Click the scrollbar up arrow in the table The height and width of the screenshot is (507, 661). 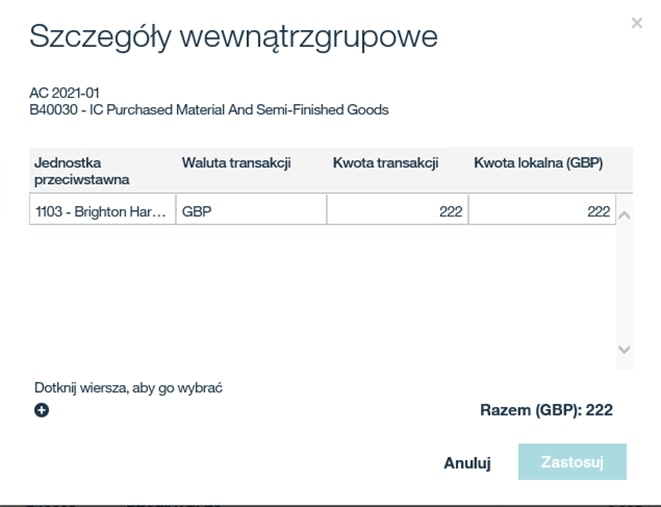(x=624, y=214)
